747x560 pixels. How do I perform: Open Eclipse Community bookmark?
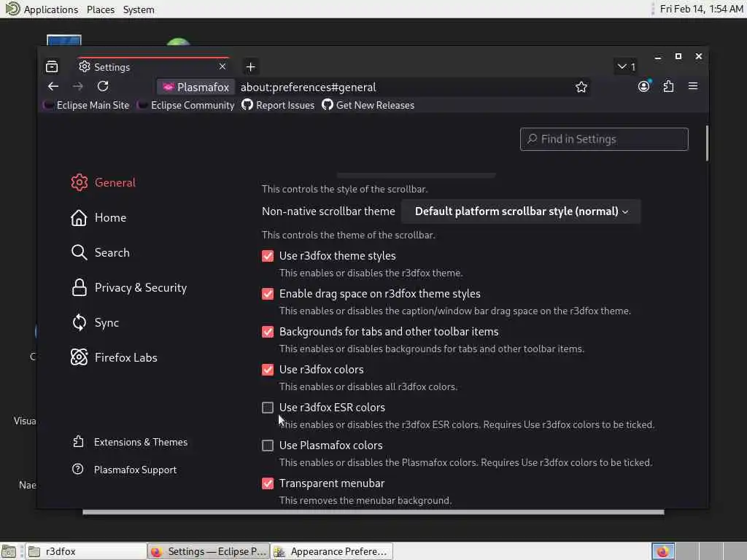click(x=186, y=105)
